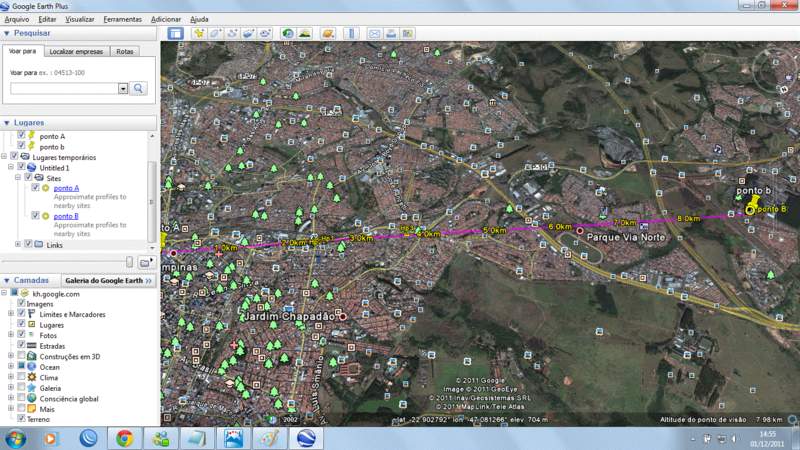Open Google Chrome from the taskbar

[124, 438]
